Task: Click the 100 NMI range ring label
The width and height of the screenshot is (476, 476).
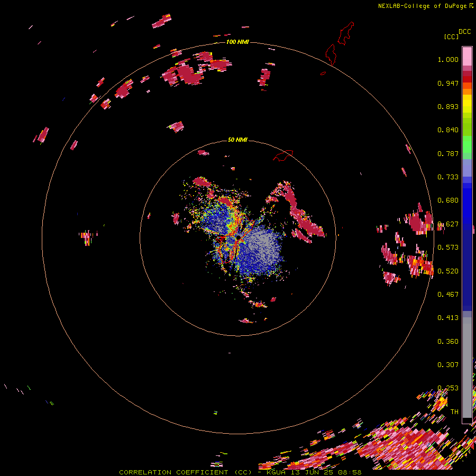Action: click(x=237, y=42)
